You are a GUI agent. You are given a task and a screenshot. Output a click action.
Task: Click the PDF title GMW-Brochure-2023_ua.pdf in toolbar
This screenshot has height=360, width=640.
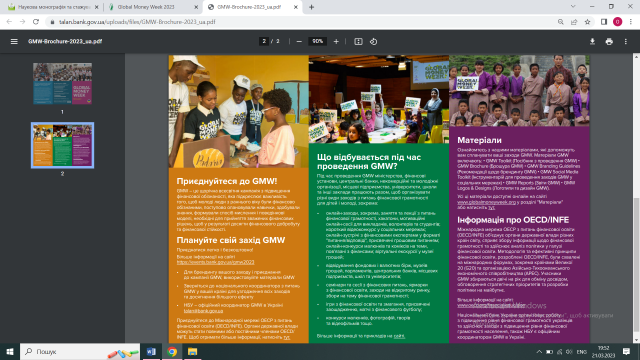pos(65,41)
